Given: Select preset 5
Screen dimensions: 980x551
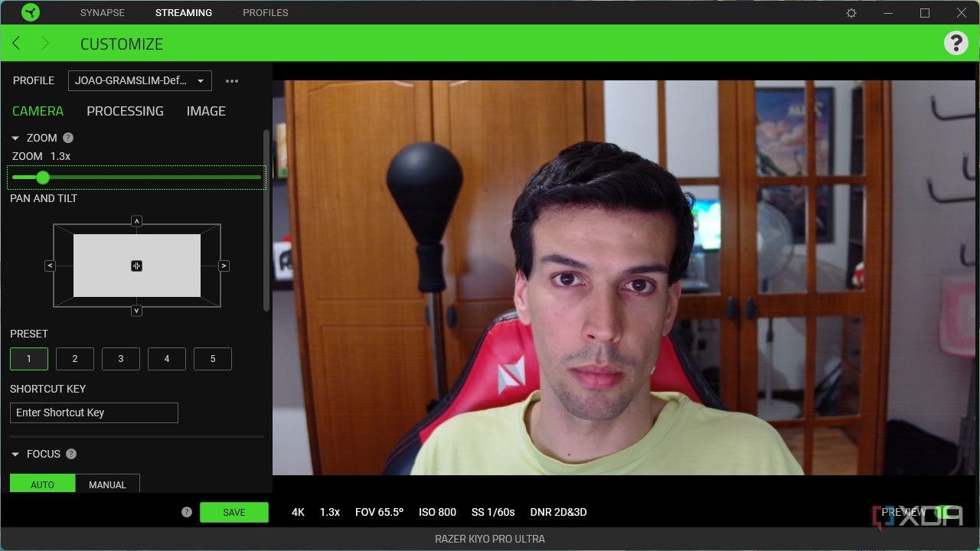Looking at the screenshot, I should tap(213, 359).
